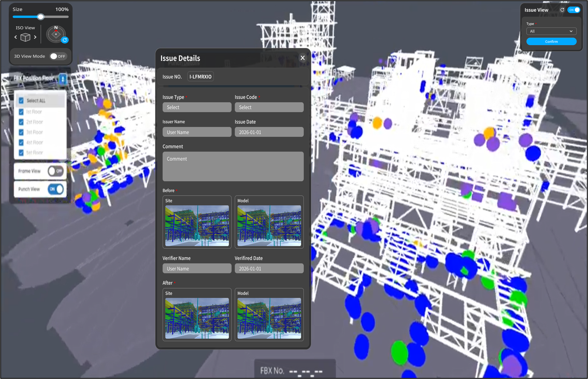The width and height of the screenshot is (588, 379).
Task: Open the Issue Code select dropdown
Action: click(269, 107)
